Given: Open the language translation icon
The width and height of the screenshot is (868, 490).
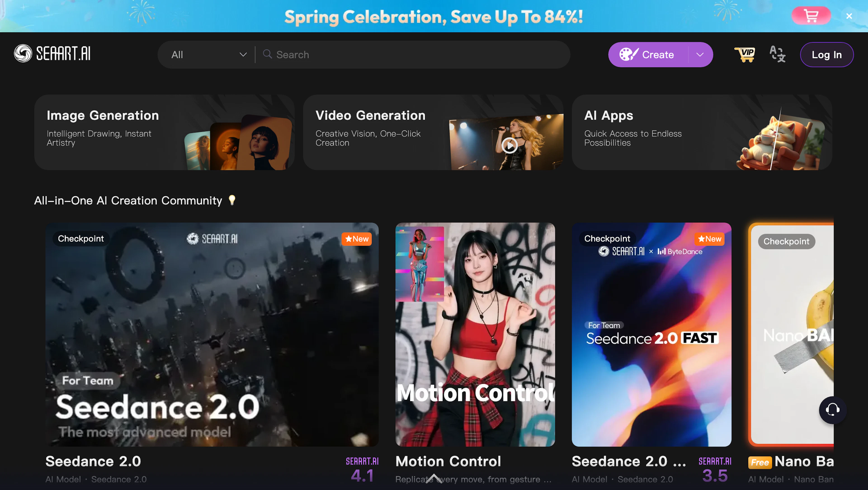Looking at the screenshot, I should (x=777, y=54).
